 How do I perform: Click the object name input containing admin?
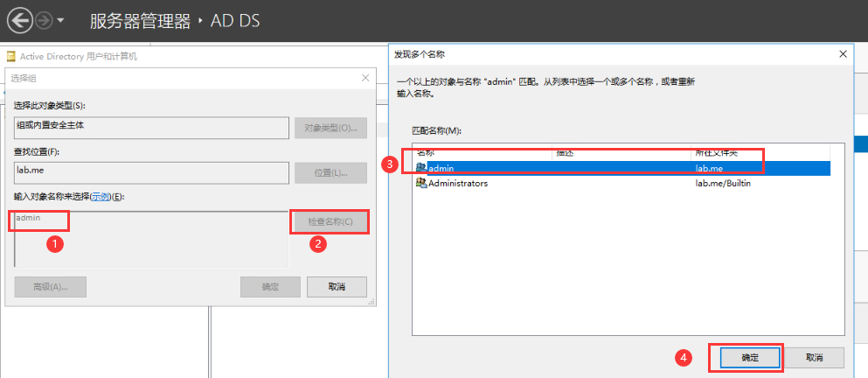tap(150, 239)
